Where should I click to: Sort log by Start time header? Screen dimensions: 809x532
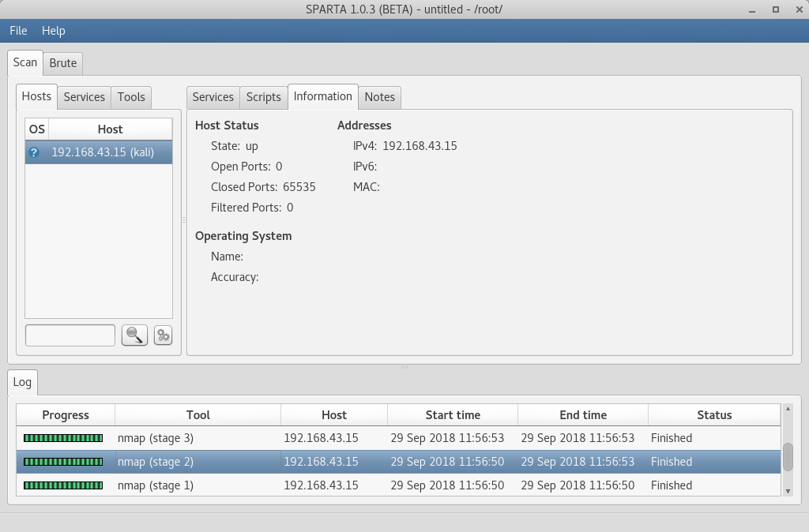(453, 415)
